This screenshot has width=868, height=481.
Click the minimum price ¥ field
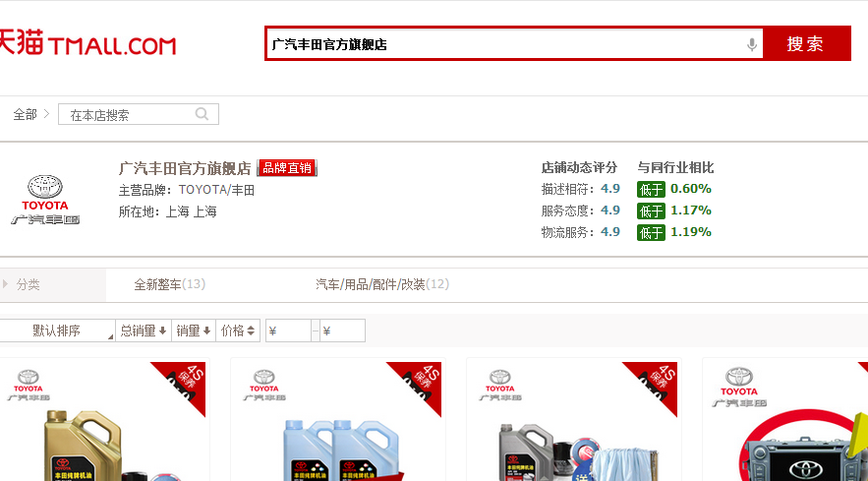coord(288,331)
